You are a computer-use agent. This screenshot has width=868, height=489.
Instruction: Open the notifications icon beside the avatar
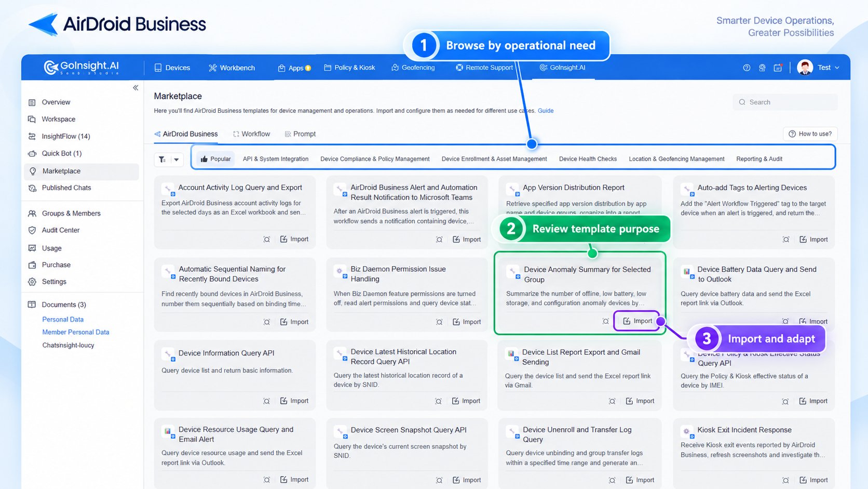(778, 68)
